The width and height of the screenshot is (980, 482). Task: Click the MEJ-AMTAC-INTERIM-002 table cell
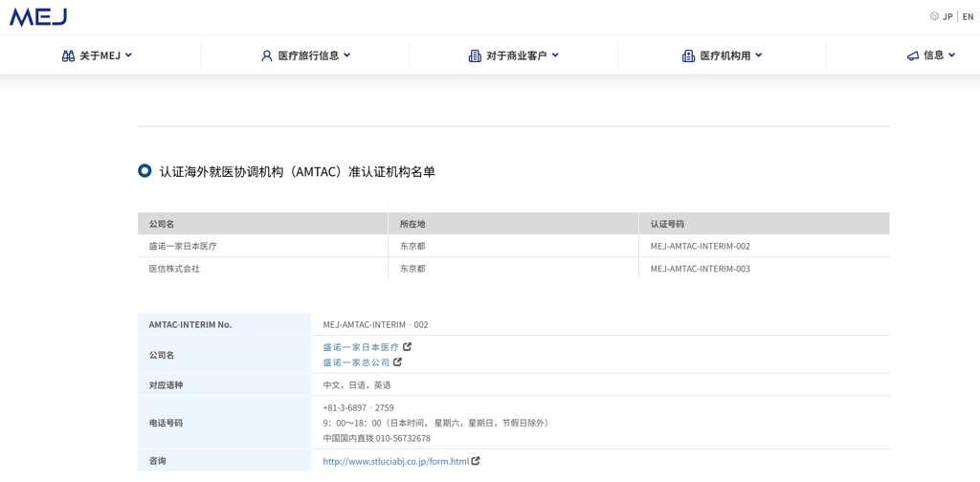tap(764, 246)
